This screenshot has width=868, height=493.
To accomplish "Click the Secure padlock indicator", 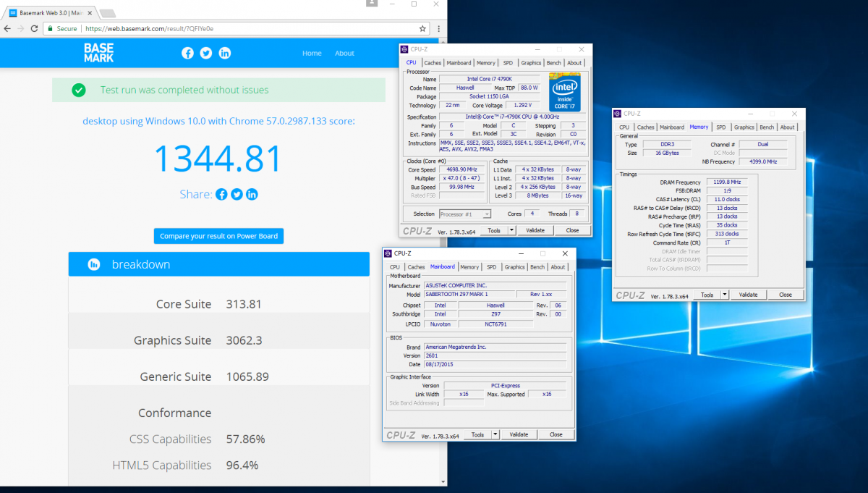I will click(x=51, y=29).
